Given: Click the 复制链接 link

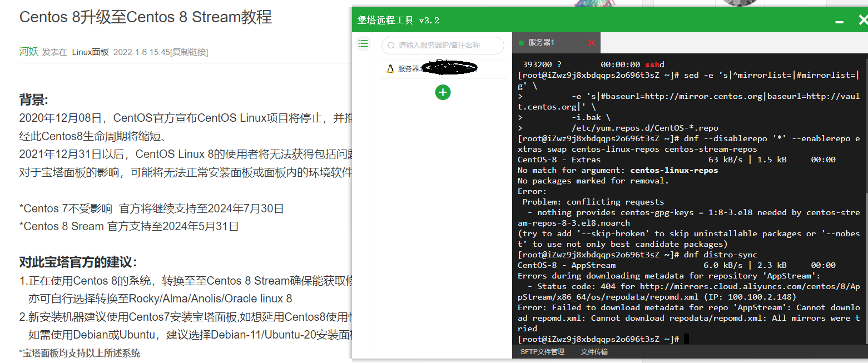Looking at the screenshot, I should tap(190, 52).
